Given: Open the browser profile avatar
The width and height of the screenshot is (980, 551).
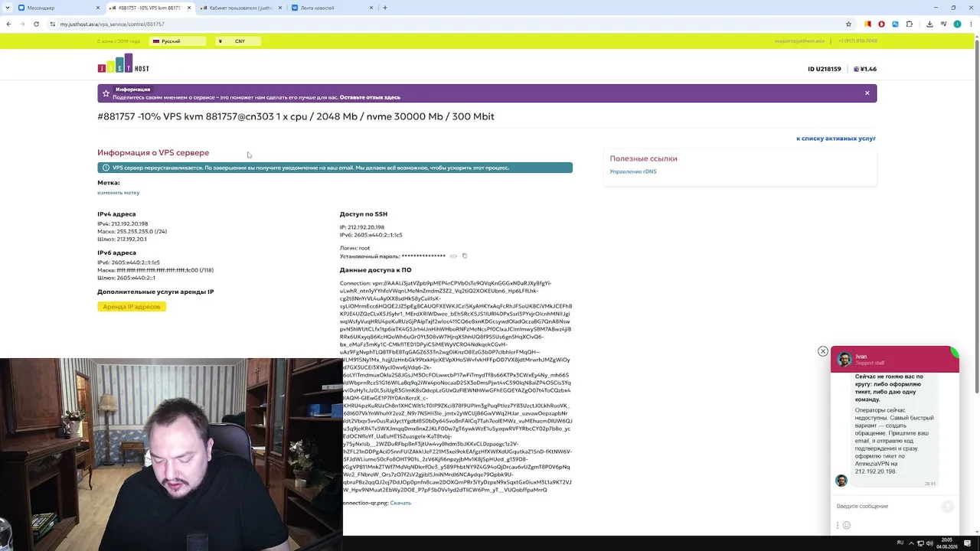Looking at the screenshot, I should pyautogui.click(x=957, y=24).
